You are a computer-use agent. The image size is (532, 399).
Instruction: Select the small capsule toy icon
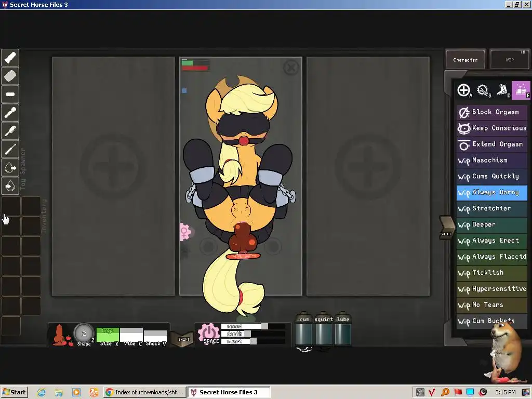click(10, 95)
